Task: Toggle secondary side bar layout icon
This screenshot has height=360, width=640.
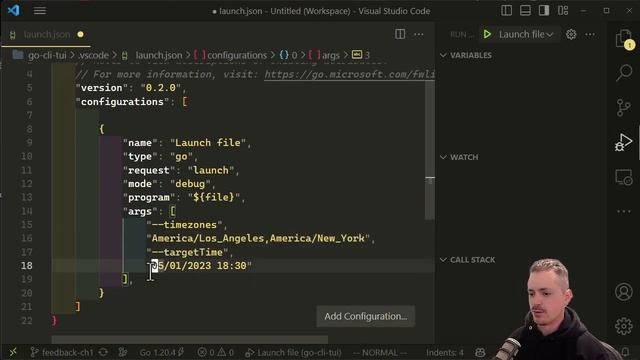Action: point(544,11)
